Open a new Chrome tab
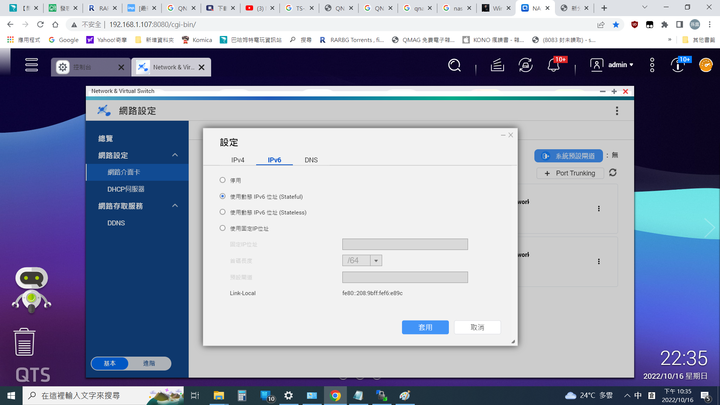This screenshot has width=720, height=405. click(604, 8)
